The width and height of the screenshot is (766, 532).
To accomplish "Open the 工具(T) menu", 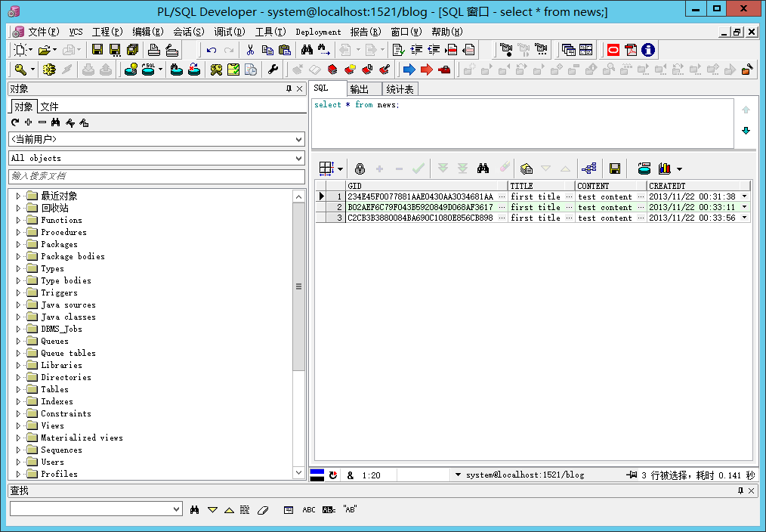I will (x=270, y=32).
